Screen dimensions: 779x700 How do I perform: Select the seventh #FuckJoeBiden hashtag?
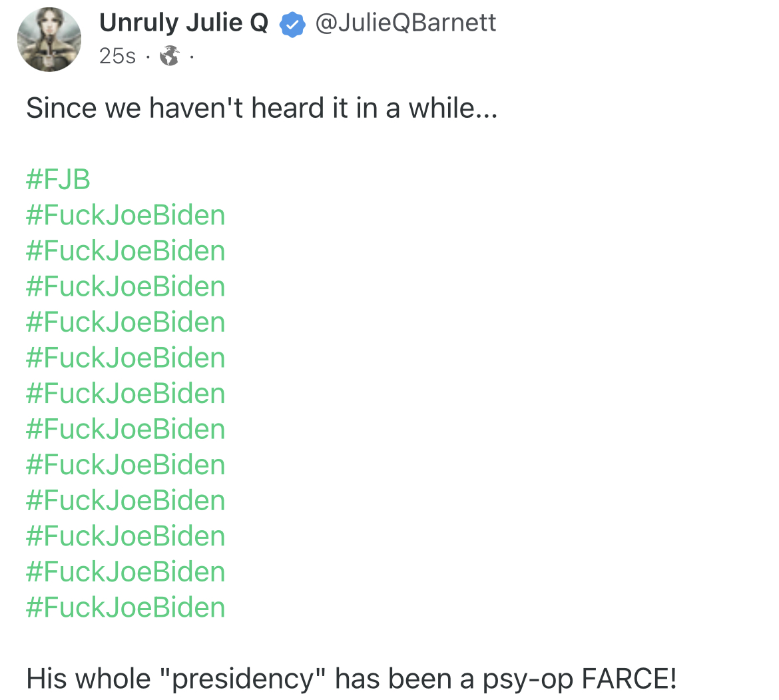pos(126,430)
